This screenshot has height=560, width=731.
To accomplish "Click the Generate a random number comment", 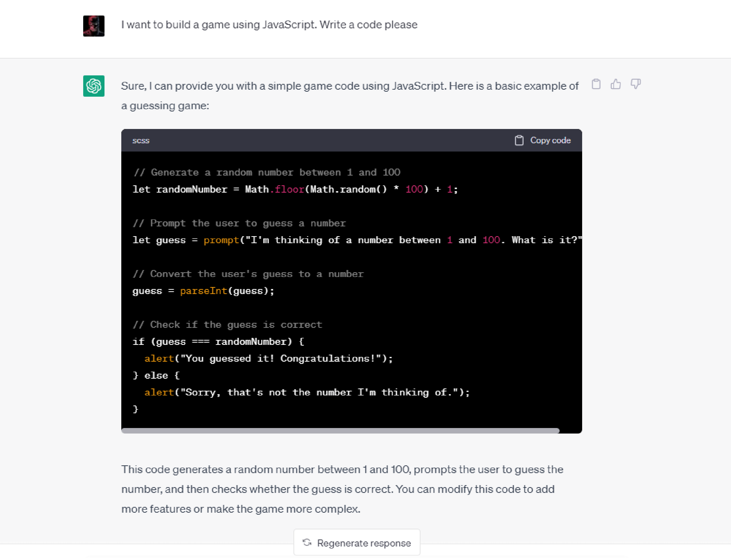I will 266,172.
